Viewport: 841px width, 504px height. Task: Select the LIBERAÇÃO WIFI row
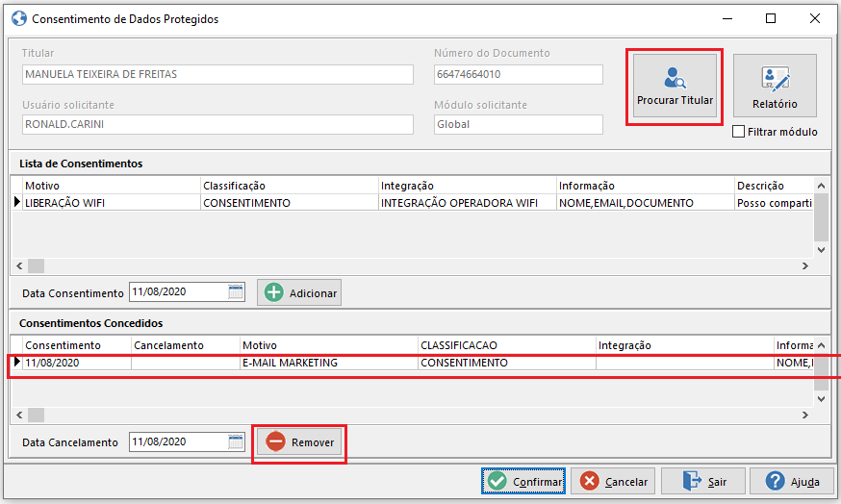[412, 203]
